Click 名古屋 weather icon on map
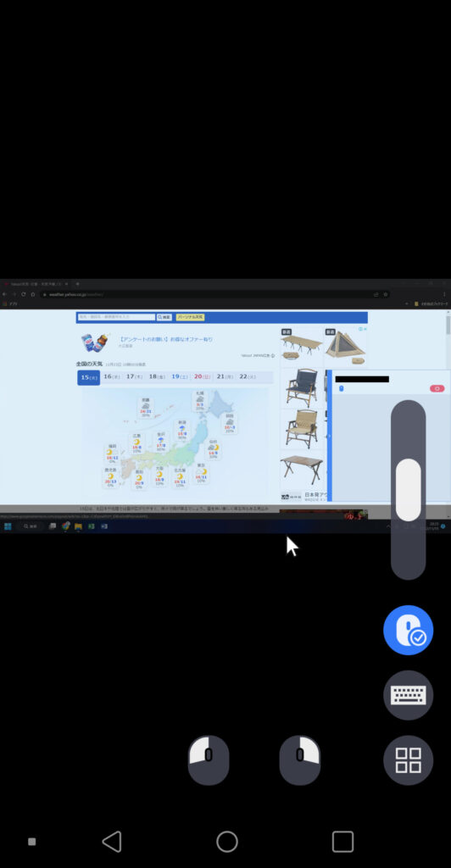 tap(179, 477)
